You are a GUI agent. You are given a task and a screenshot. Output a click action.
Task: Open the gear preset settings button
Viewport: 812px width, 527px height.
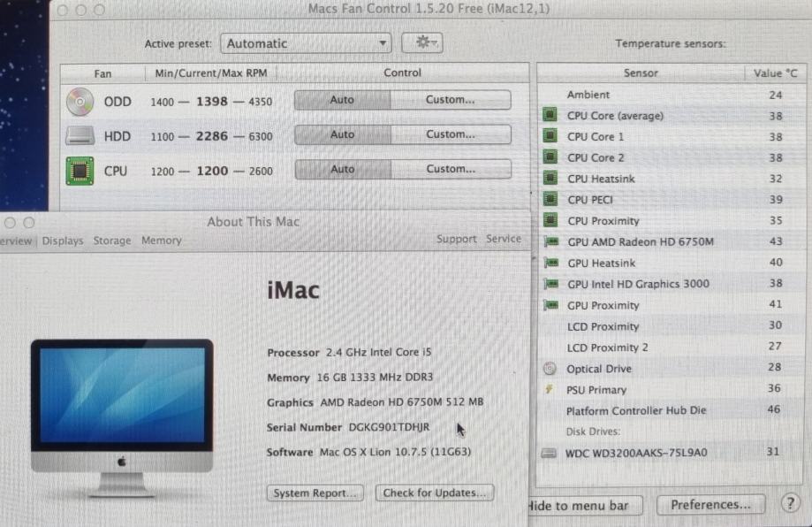422,43
